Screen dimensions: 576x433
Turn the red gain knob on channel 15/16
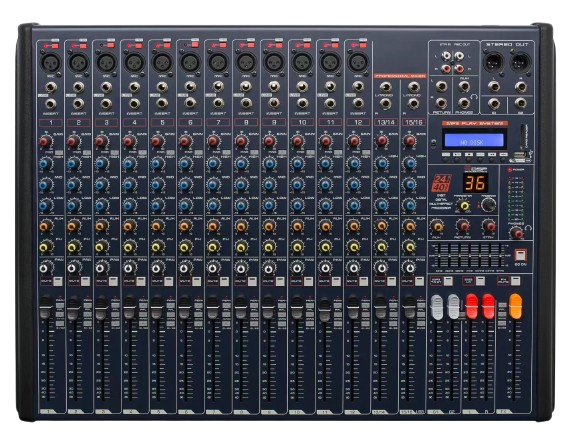409,141
